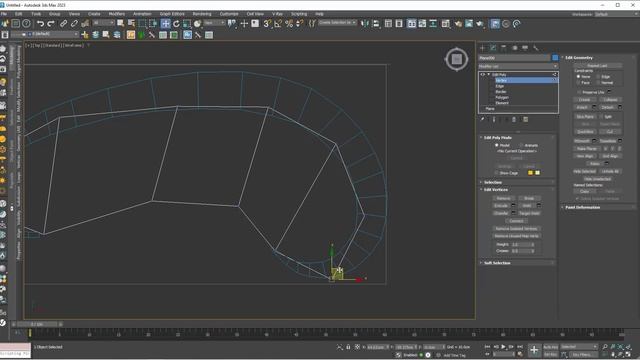The height and width of the screenshot is (360, 640).
Task: Click the second pale yellow cage swatch
Action: (x=538, y=173)
